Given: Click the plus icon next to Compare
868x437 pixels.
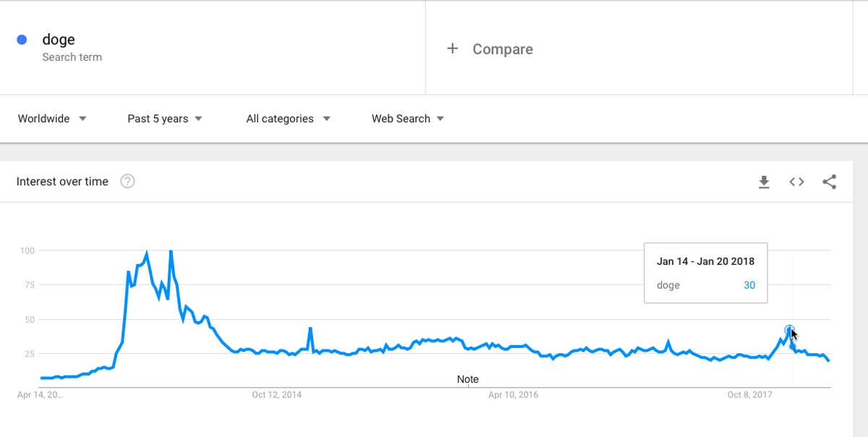Looking at the screenshot, I should pyautogui.click(x=452, y=48).
